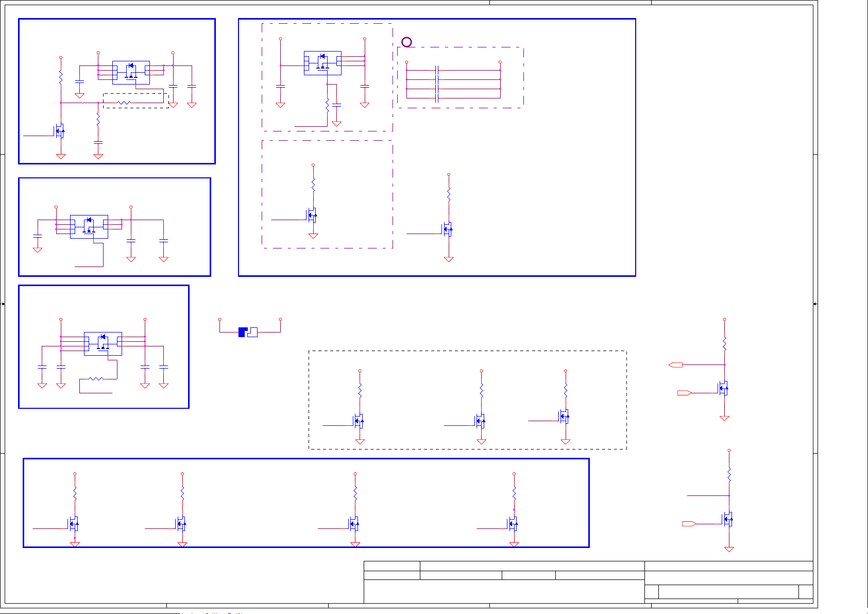Select the third MOSFET in the bottom blue block

(x=354, y=524)
